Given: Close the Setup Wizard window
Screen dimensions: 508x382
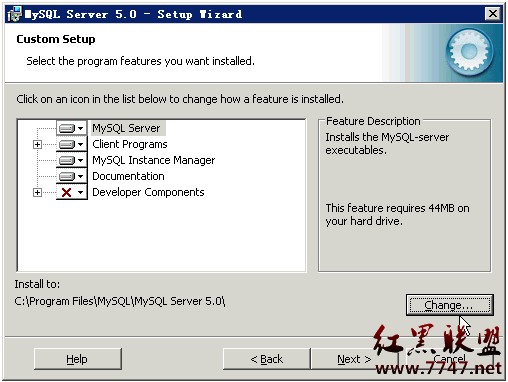Looking at the screenshot, I should (493, 14).
